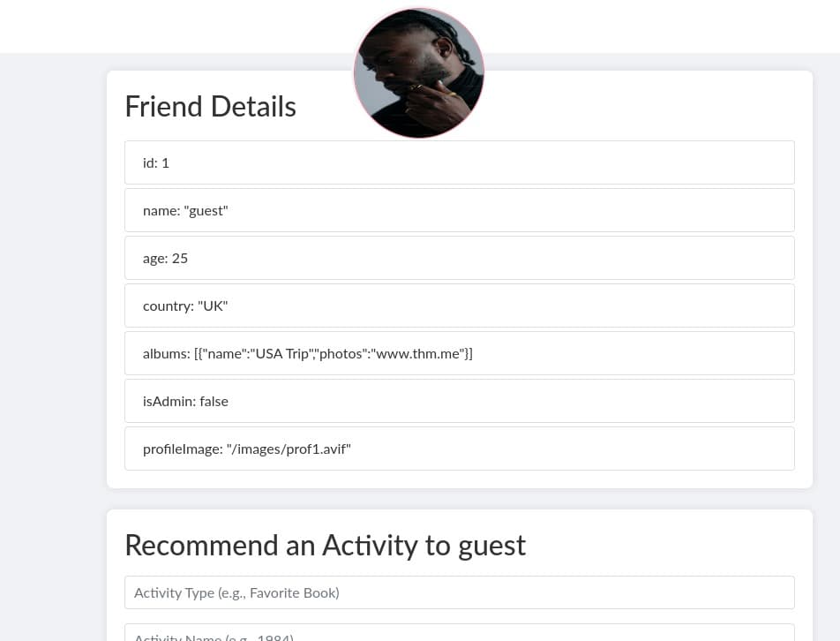Click the "false" value in isAdmin row
Viewport: 840px width, 641px height.
(214, 401)
